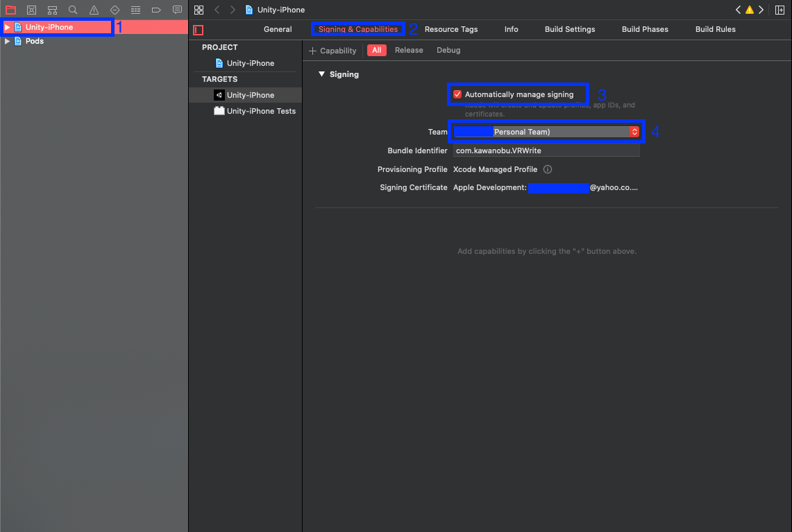Open the Test navigator diamond icon
Screen dimensions: 792x532
pyautogui.click(x=115, y=10)
